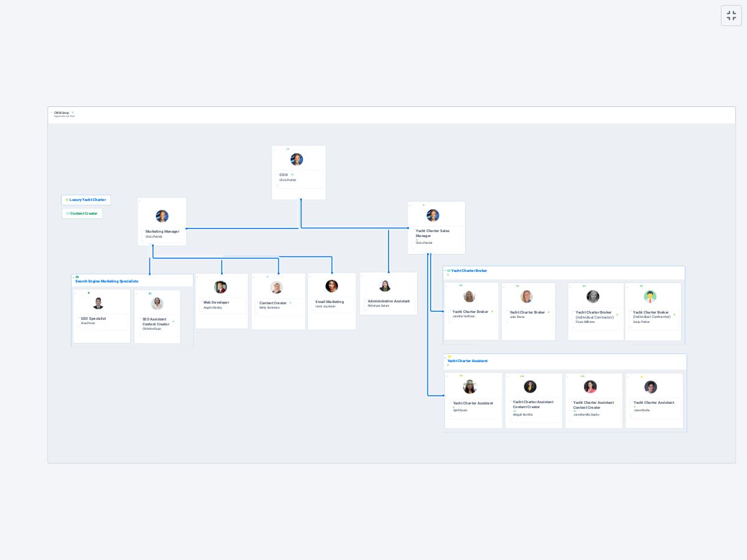747x560 pixels.
Task: Select Julia Towne's name text
Action: pos(517,317)
